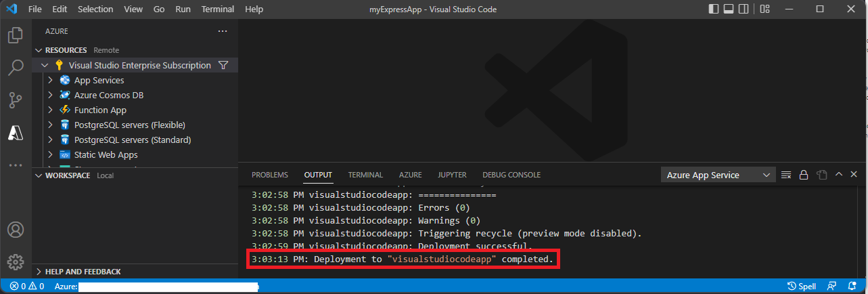Open the Azure App Service output channel dropdown
868x294 pixels.
click(718, 175)
